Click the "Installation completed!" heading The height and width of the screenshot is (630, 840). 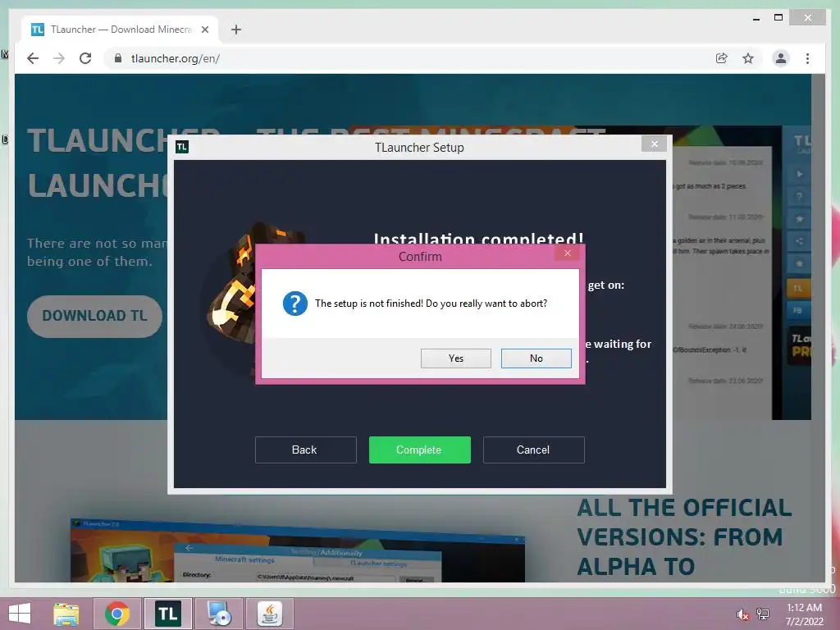[x=478, y=238]
